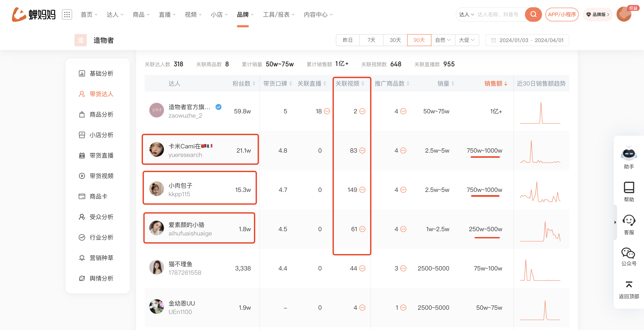Open the 大促 dropdown

point(466,40)
